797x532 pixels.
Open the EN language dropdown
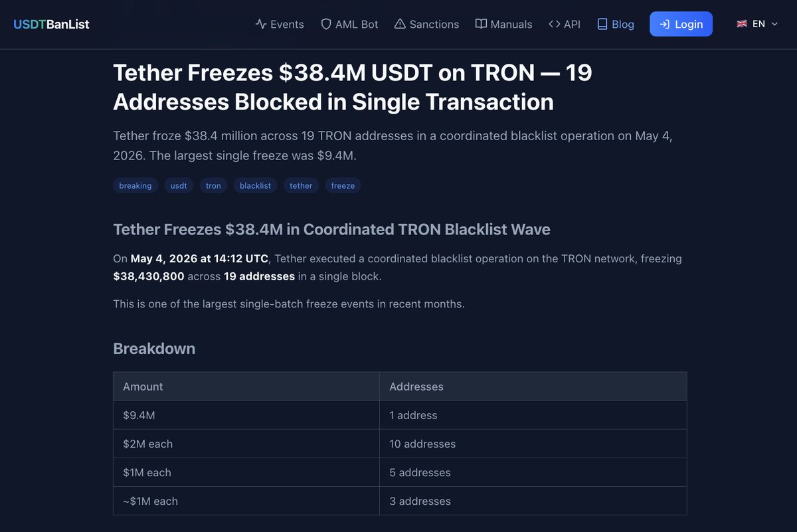click(x=757, y=24)
